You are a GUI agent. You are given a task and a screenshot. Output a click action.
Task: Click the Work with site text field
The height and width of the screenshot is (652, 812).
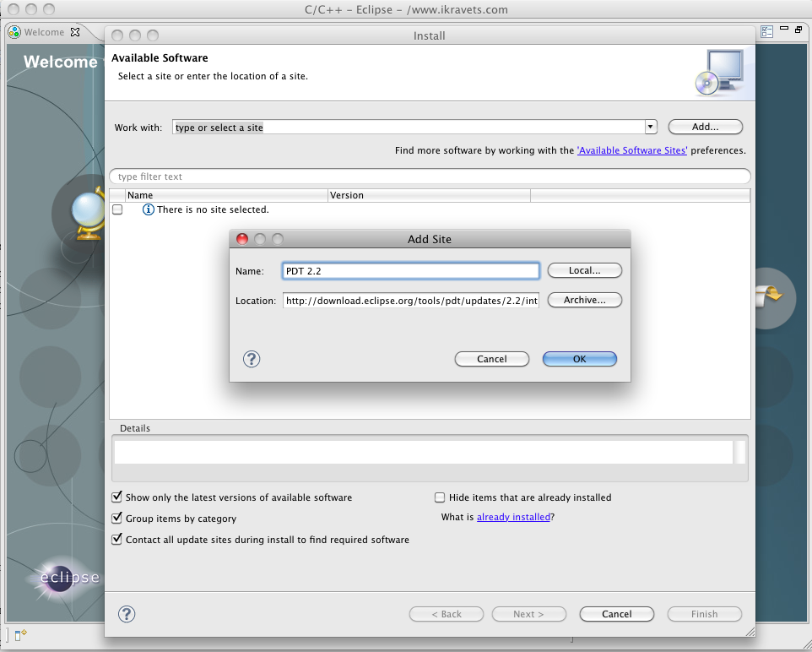(x=409, y=127)
